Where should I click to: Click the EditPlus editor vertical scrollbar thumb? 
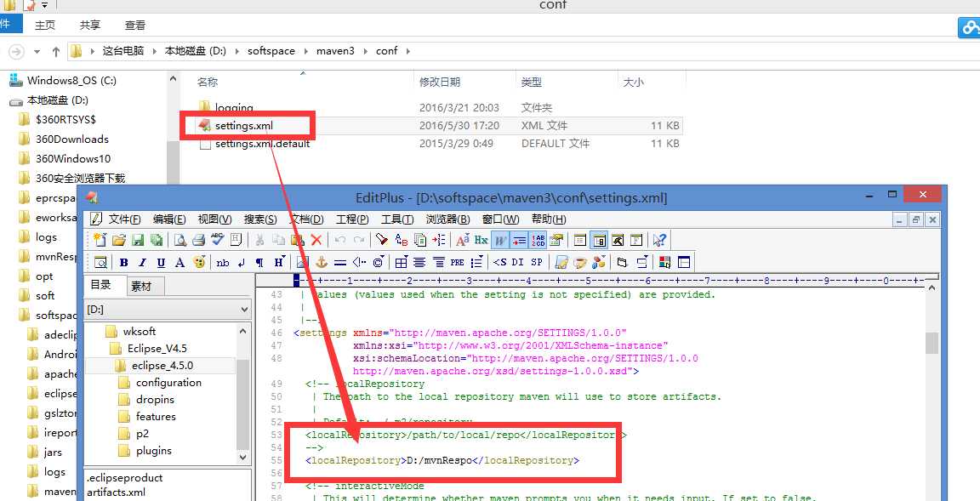932,343
